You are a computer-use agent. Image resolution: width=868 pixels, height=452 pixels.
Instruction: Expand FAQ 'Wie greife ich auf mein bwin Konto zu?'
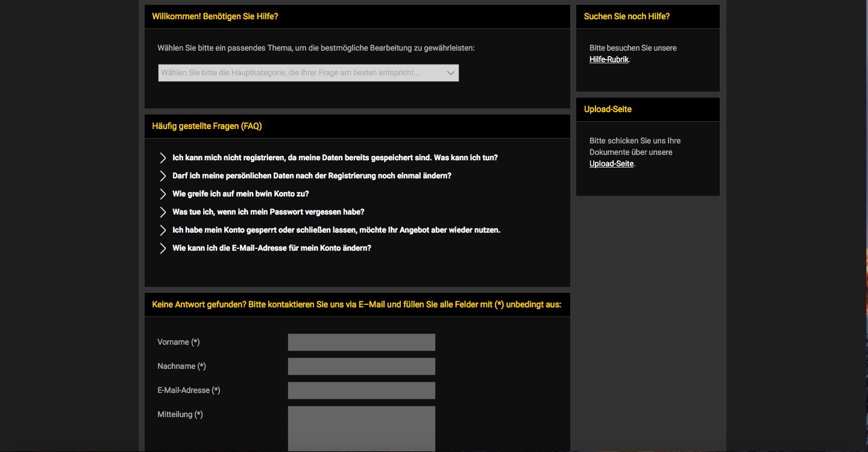(241, 194)
